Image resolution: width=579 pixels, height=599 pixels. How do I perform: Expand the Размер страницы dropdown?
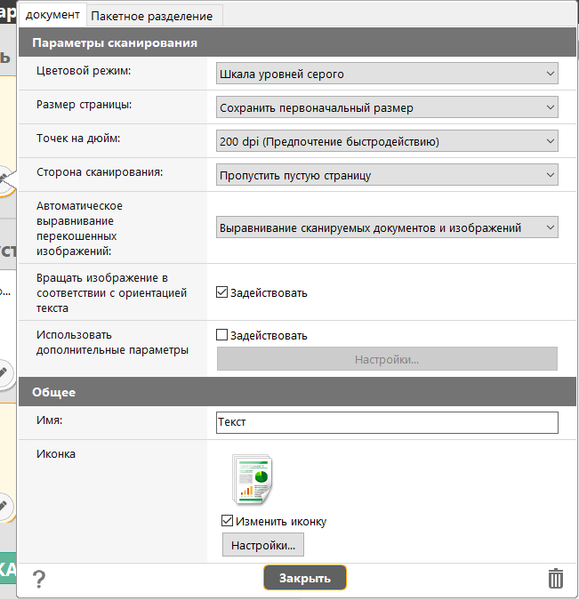click(x=387, y=107)
